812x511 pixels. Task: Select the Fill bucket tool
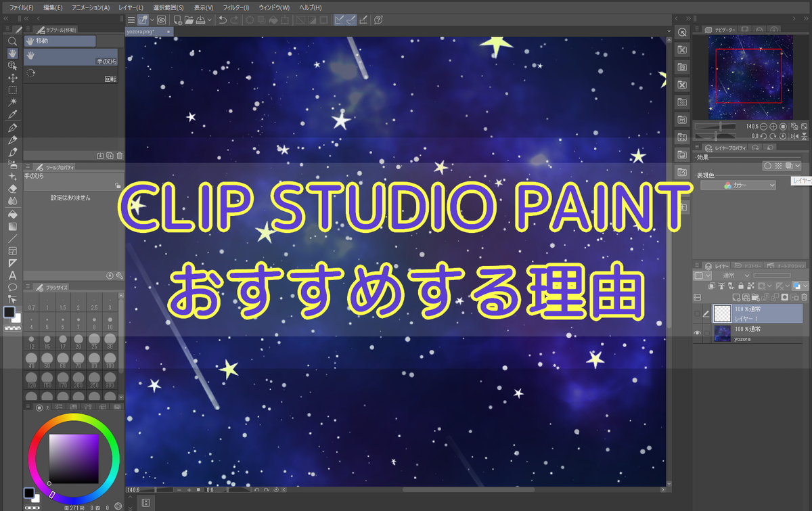[x=12, y=215]
